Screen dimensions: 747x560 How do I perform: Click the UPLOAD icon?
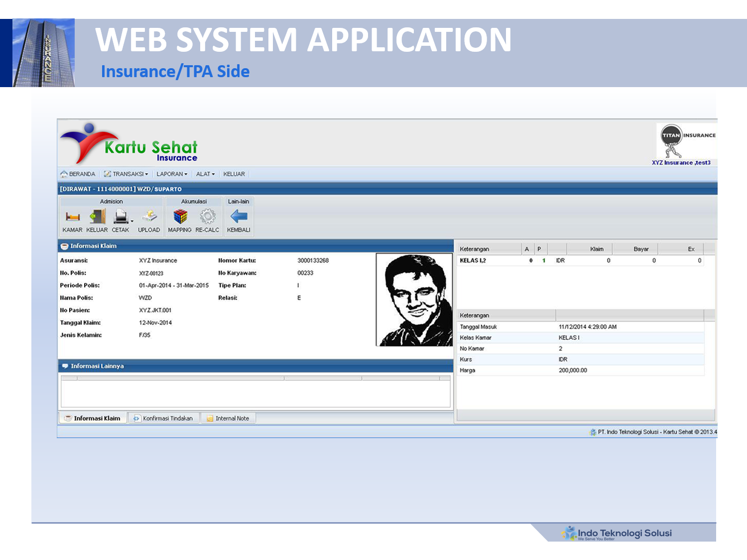point(149,217)
